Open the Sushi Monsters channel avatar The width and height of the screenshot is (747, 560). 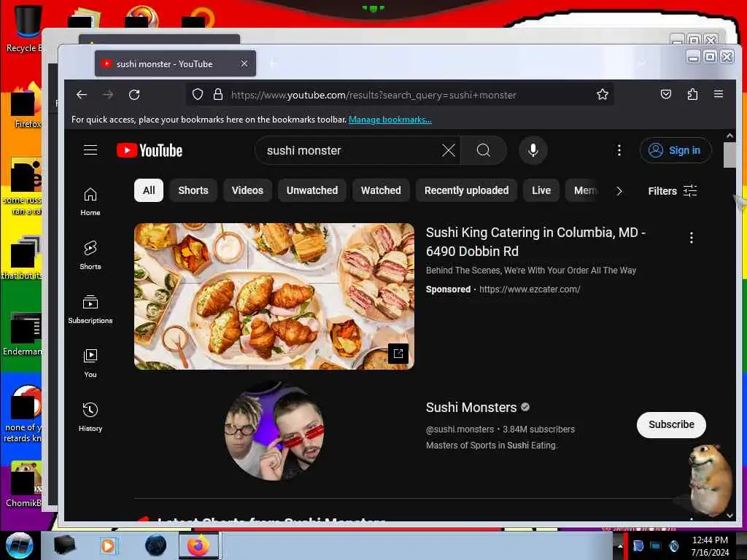[274, 431]
